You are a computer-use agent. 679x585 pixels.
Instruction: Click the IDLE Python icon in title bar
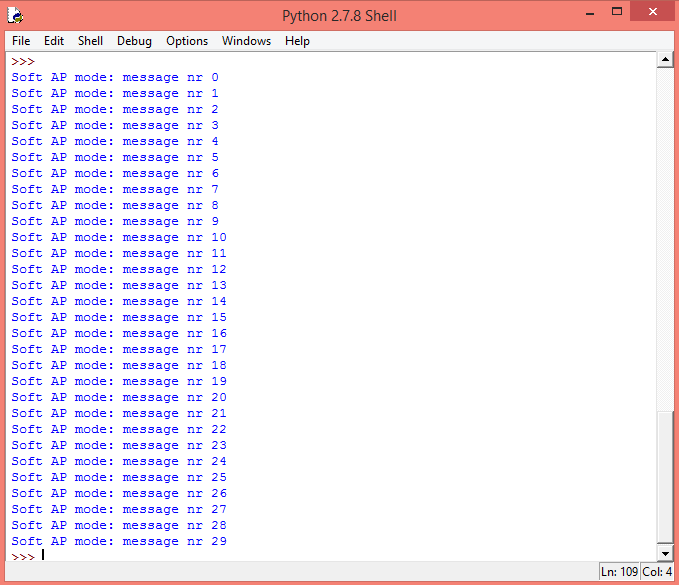pyautogui.click(x=15, y=16)
